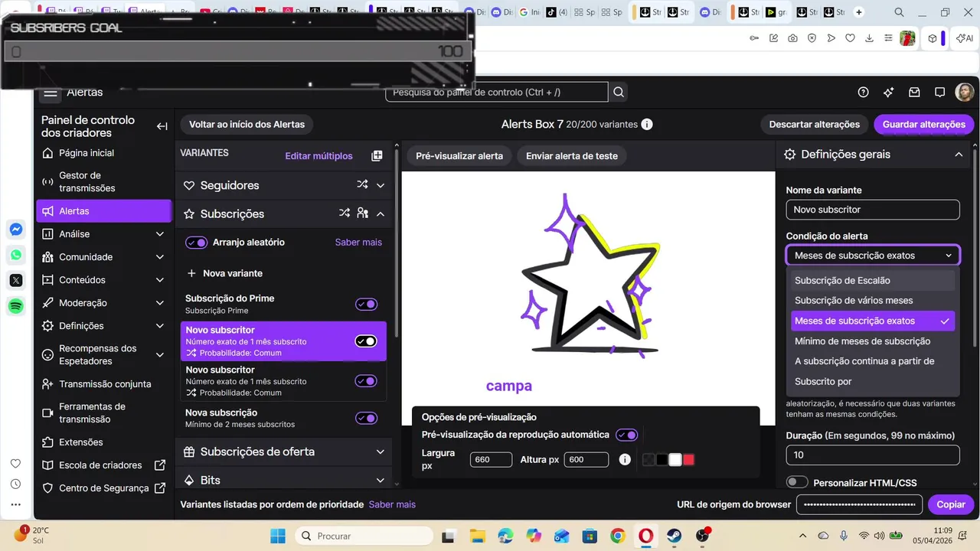Click the snapshot camera icon in address bar
The height and width of the screenshot is (551, 980).
coord(792,38)
